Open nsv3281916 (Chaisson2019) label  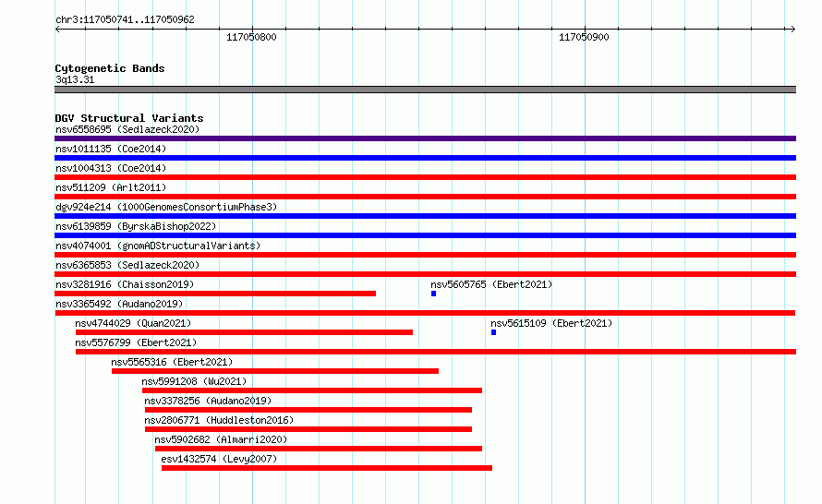[x=125, y=284]
